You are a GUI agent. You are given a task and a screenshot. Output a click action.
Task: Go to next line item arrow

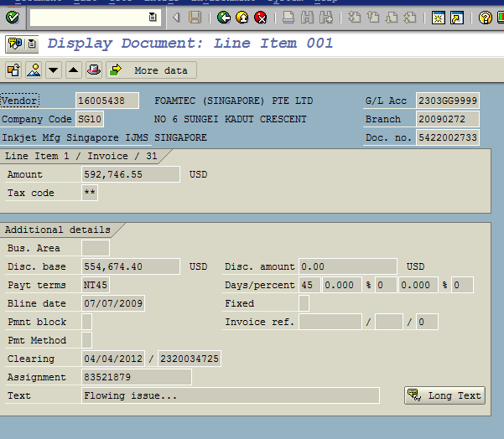54,70
